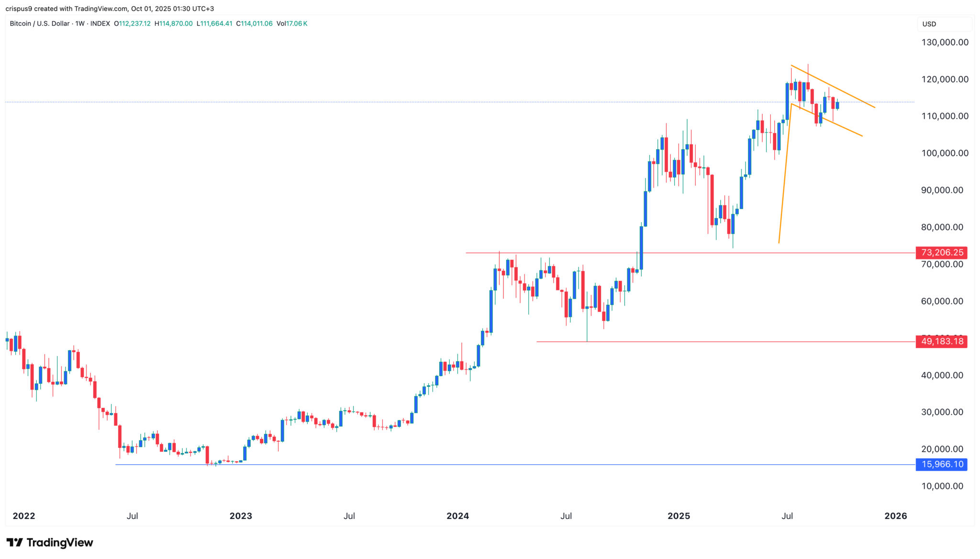
Task: Click the TradingView logo icon
Action: pos(14,542)
